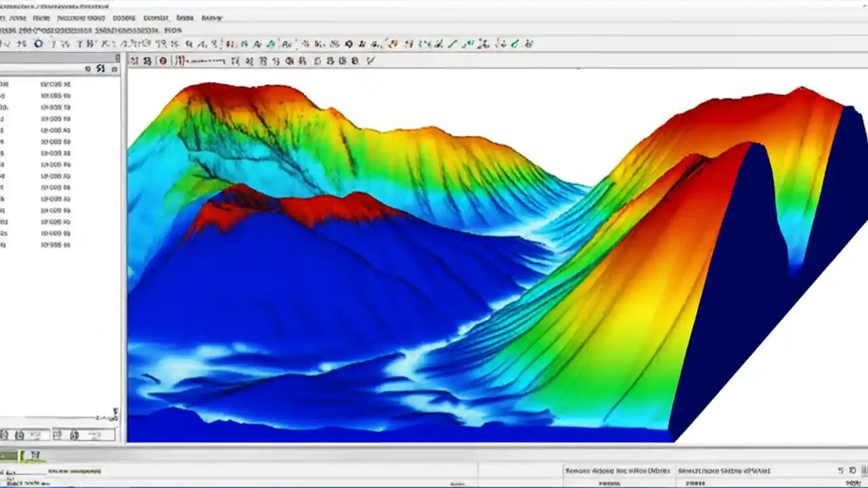868x488 pixels.
Task: Open the Help menu at the menu bar end
Action: click(214, 18)
